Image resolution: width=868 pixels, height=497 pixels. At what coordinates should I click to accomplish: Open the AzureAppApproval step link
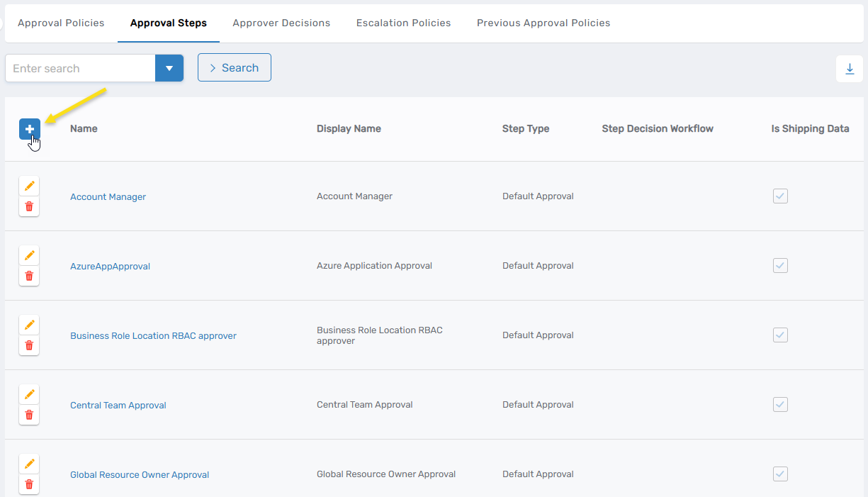pos(110,266)
